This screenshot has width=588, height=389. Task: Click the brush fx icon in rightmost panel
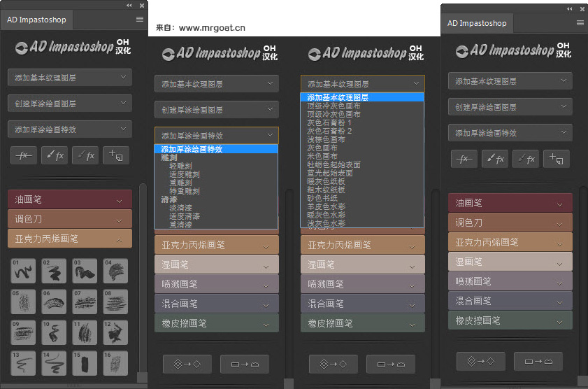coord(495,159)
